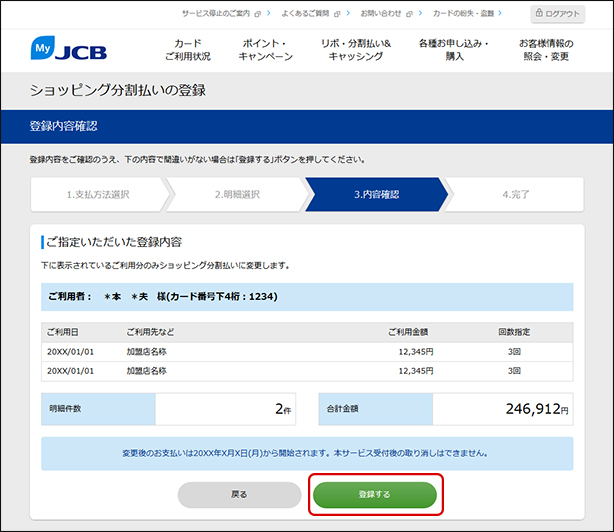Open サービス停止のご案内 link
614x532 pixels.
(216, 14)
